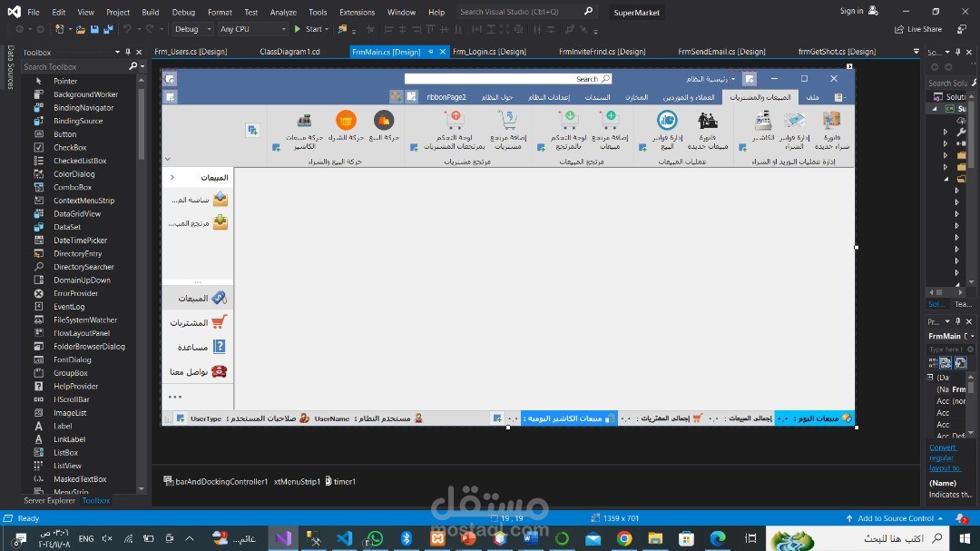Select the cash register sales movement icon

click(304, 120)
